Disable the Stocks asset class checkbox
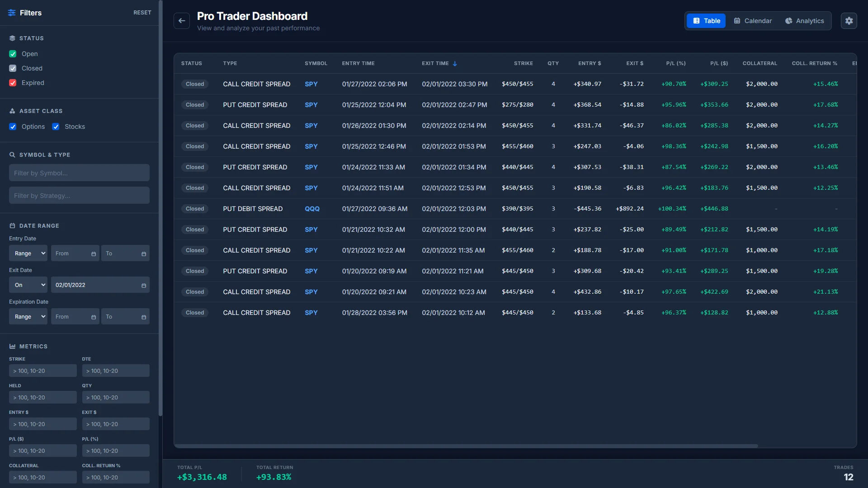 (x=56, y=127)
